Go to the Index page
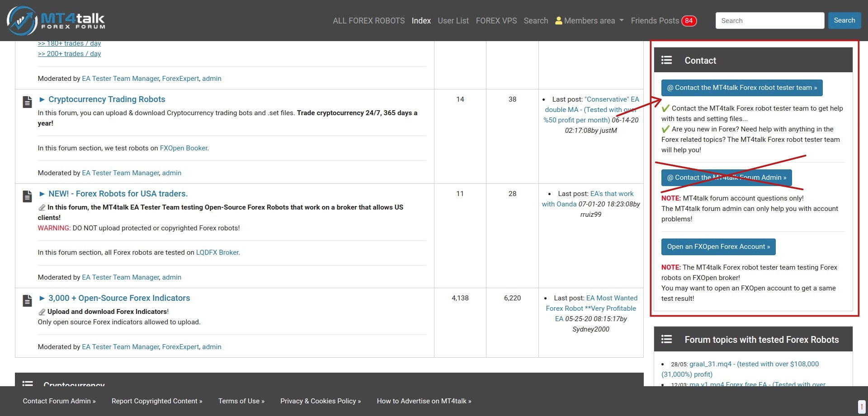 point(421,21)
